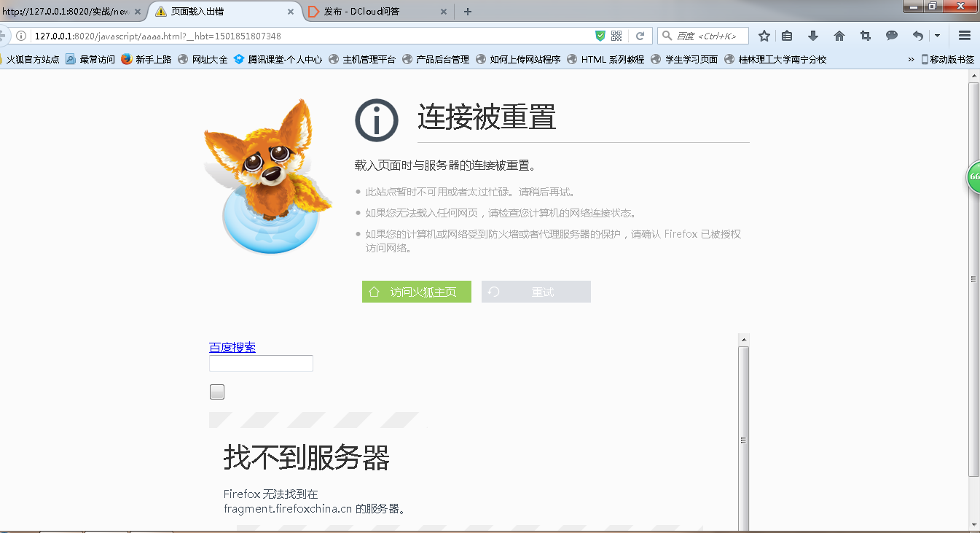
Task: Click the 找不到服务器 heading
Action: [307, 458]
